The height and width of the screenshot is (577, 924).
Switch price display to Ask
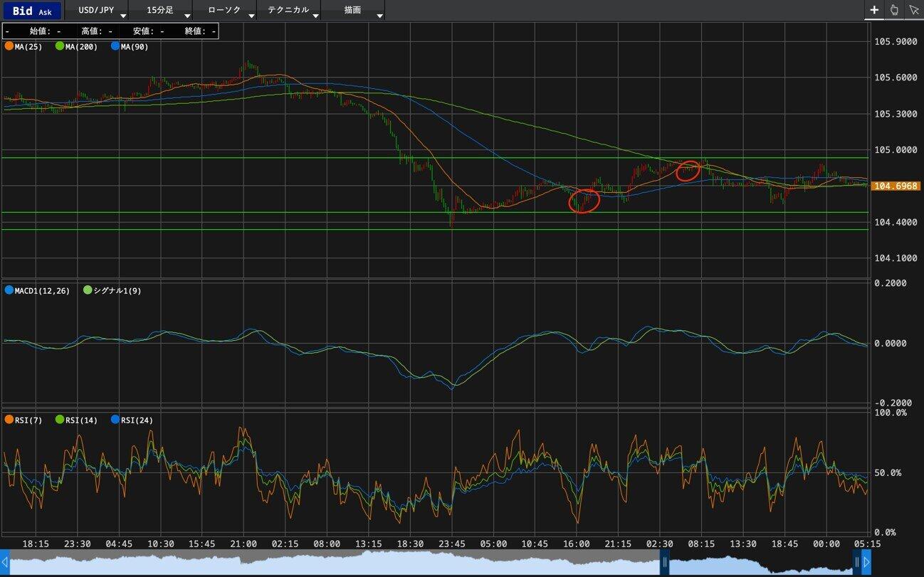[x=45, y=11]
